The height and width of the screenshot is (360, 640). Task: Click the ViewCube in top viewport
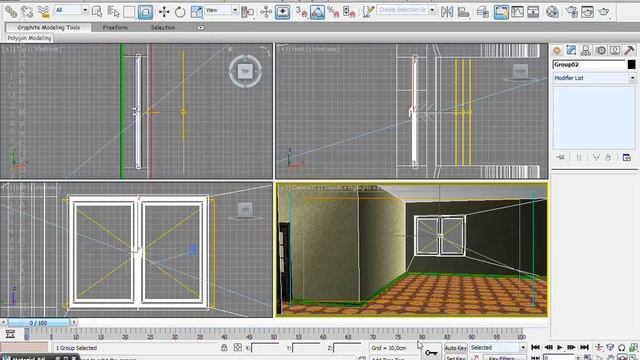click(245, 71)
